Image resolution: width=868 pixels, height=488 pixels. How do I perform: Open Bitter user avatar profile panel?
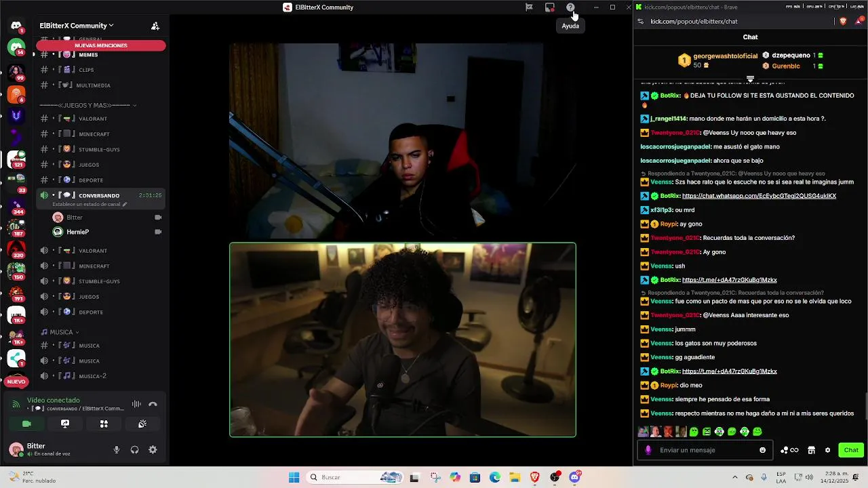pyautogui.click(x=16, y=449)
